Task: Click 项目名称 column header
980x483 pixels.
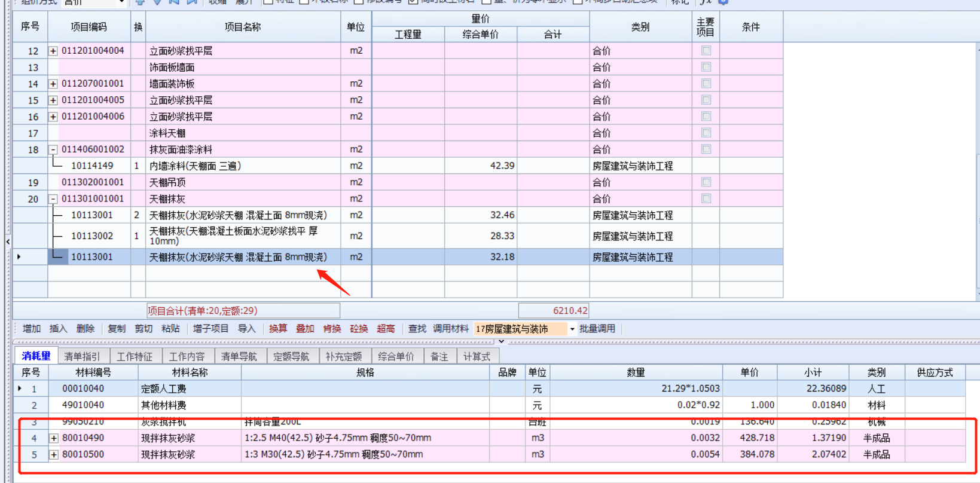Action: point(243,27)
